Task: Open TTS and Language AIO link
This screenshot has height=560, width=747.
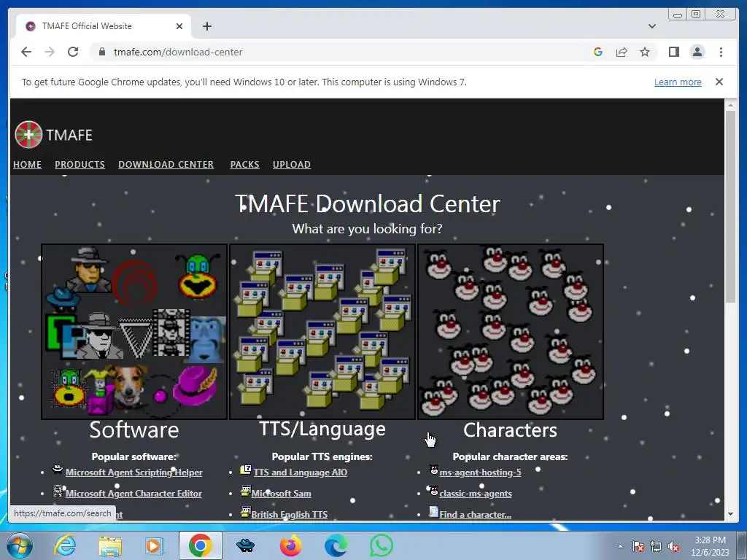Action: 300,472
